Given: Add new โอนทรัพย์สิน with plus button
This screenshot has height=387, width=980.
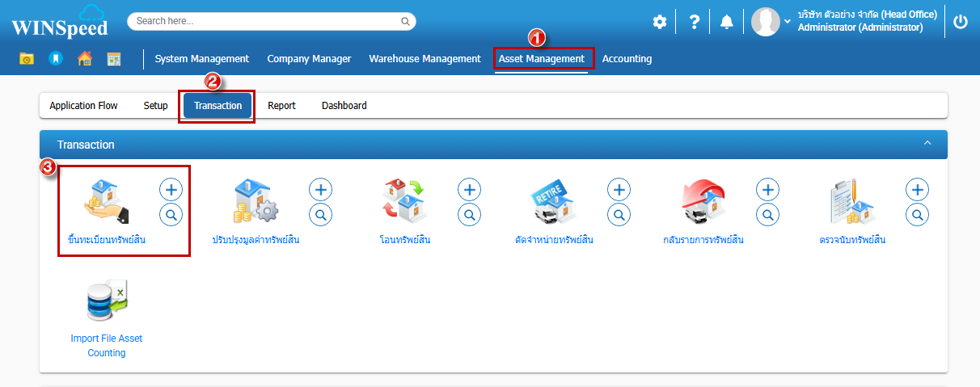Looking at the screenshot, I should 470,190.
